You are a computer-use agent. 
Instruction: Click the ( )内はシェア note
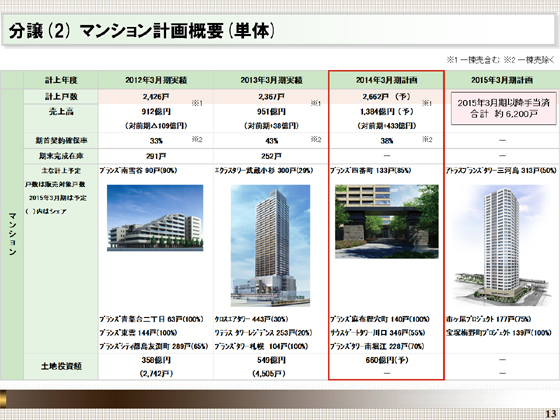coord(46,211)
